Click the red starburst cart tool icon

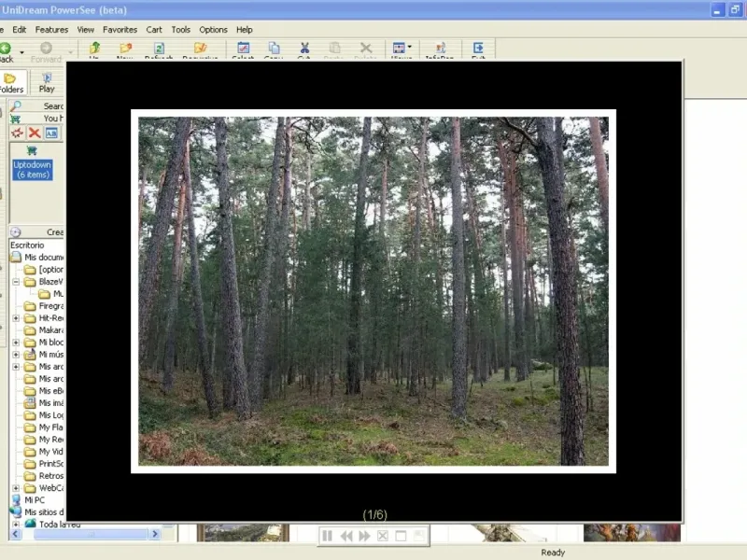(x=17, y=133)
